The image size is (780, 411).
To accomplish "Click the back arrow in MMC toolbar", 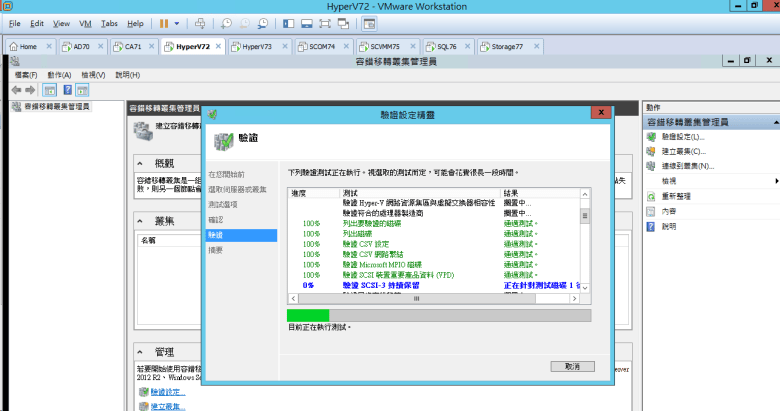I will 16,89.
